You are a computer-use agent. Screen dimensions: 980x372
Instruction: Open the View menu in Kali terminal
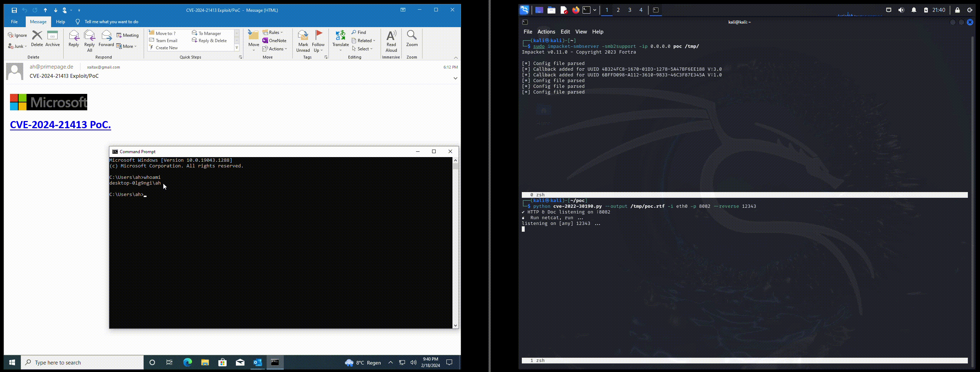(x=581, y=32)
